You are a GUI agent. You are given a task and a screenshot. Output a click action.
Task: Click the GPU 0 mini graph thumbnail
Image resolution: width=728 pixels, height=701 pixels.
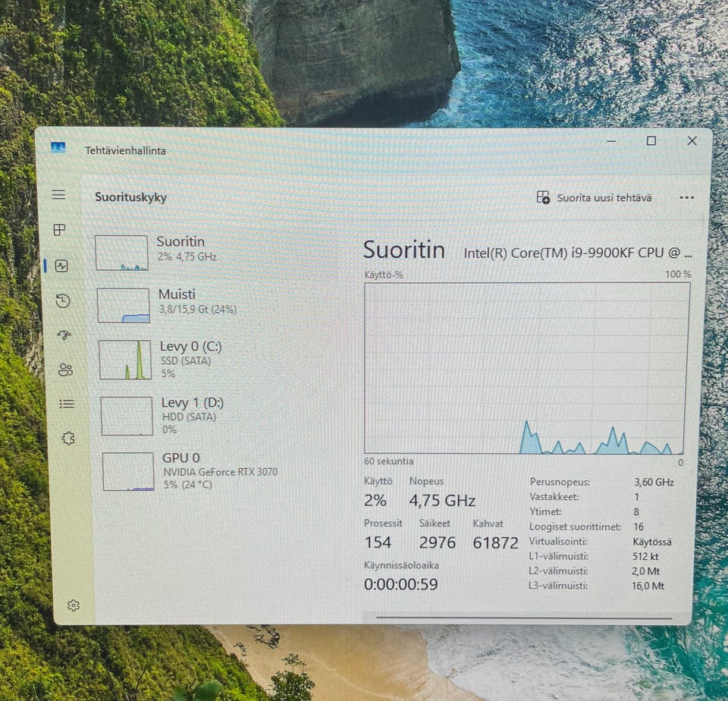point(128,471)
